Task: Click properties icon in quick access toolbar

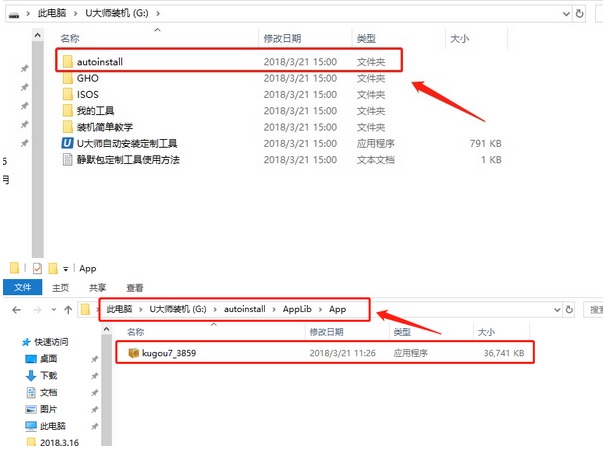Action: [37, 268]
